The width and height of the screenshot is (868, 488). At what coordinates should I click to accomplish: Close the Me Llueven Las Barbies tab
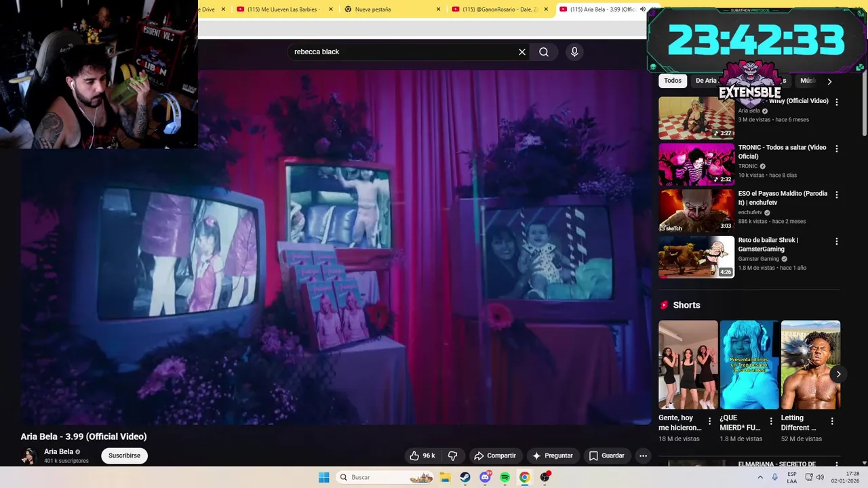331,9
